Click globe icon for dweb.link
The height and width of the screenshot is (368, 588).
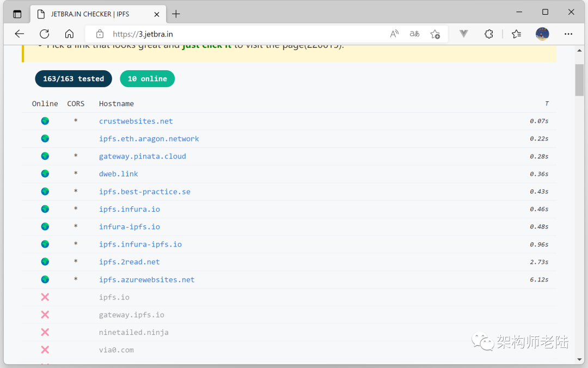[x=45, y=174]
